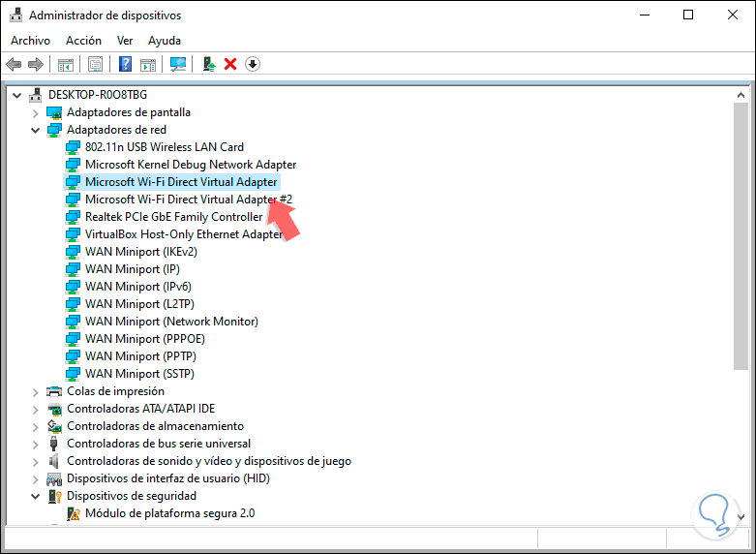Expand Controladoras de bus serie universal

click(x=35, y=445)
